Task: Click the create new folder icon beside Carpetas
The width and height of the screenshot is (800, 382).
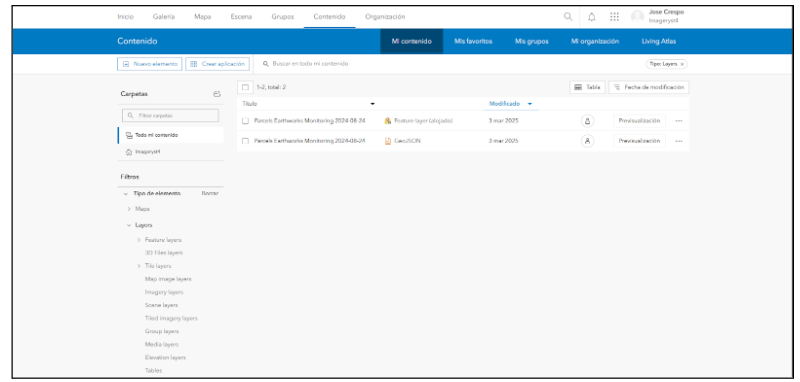Action: pyautogui.click(x=217, y=94)
